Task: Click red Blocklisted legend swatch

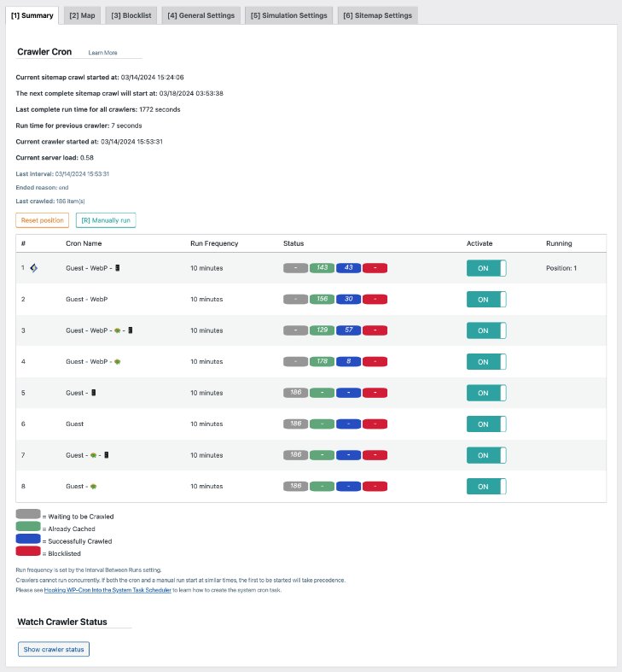Action: 28,551
